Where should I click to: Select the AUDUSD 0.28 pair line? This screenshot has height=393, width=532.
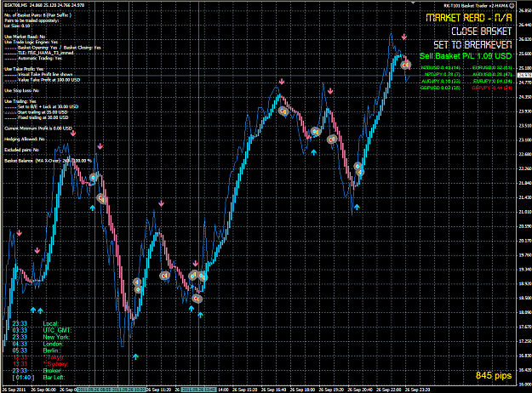pos(492,74)
